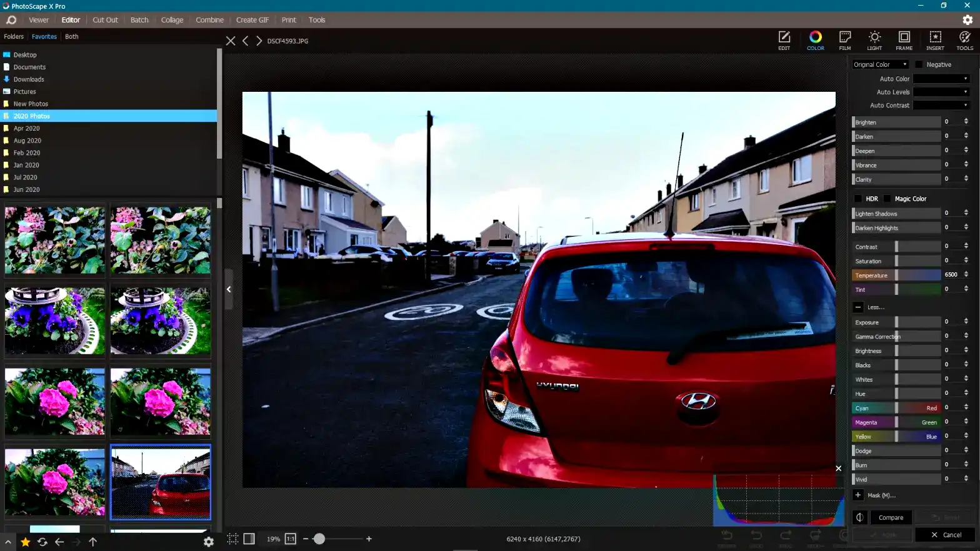This screenshot has height=551, width=980.
Task: Open thumbnail browser settings gear
Action: click(x=209, y=542)
